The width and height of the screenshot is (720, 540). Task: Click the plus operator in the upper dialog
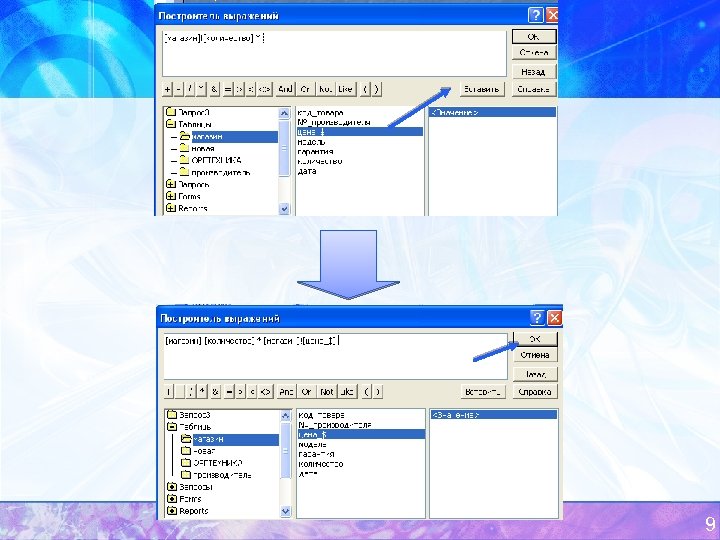[168, 89]
